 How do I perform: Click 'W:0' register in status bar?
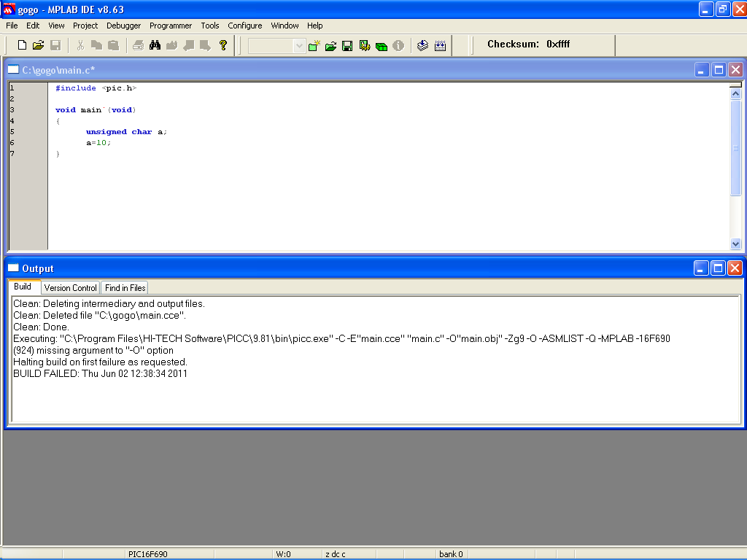[x=283, y=554]
